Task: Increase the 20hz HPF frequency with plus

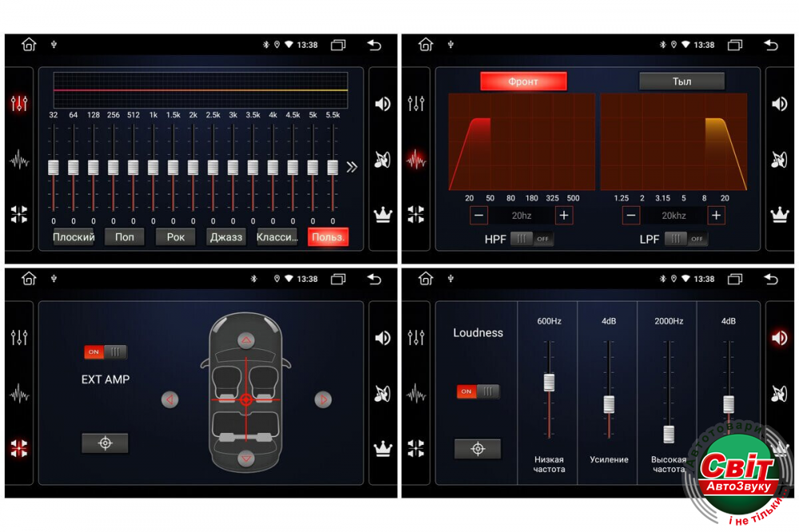Action: (564, 215)
